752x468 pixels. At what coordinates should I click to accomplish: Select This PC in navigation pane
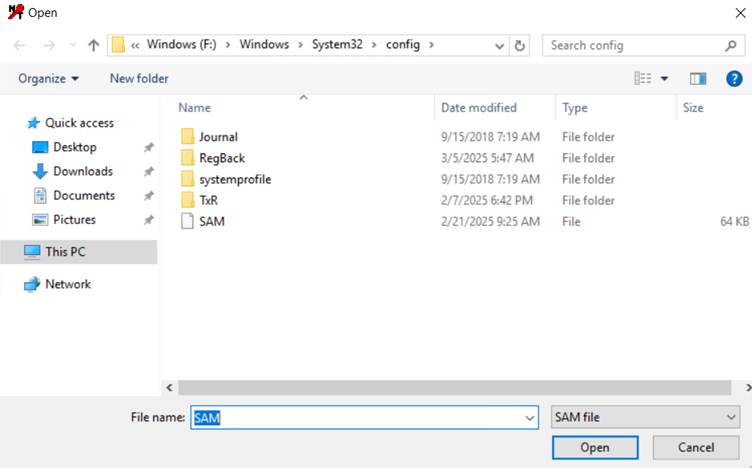(x=65, y=252)
